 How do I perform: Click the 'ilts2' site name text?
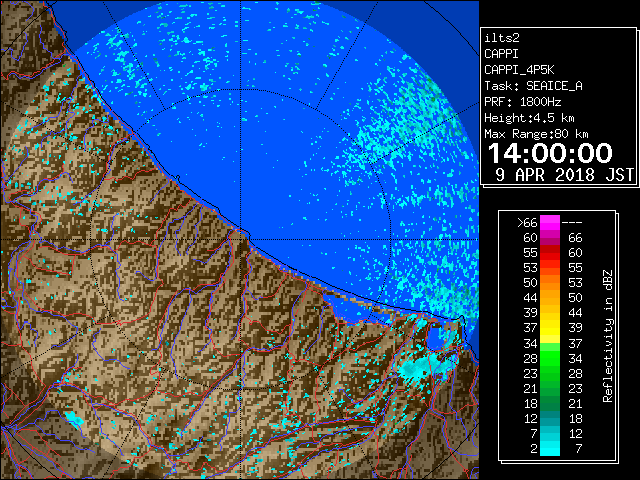502,38
